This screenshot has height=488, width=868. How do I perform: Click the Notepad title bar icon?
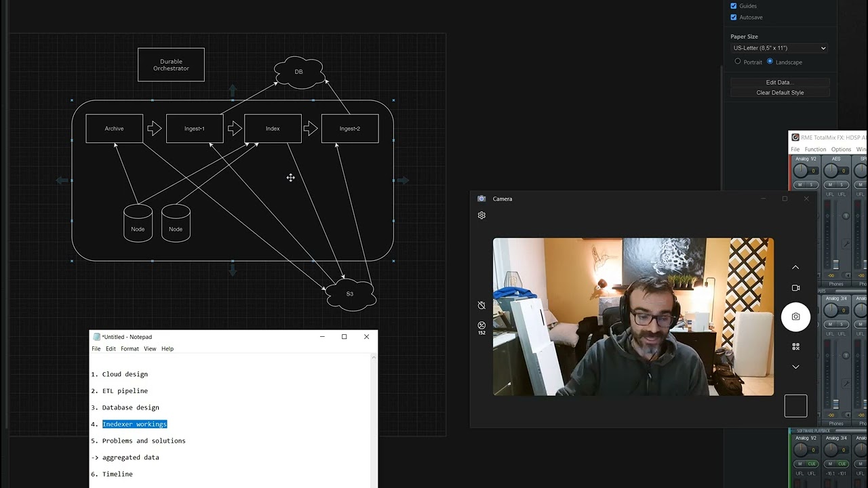(x=97, y=337)
